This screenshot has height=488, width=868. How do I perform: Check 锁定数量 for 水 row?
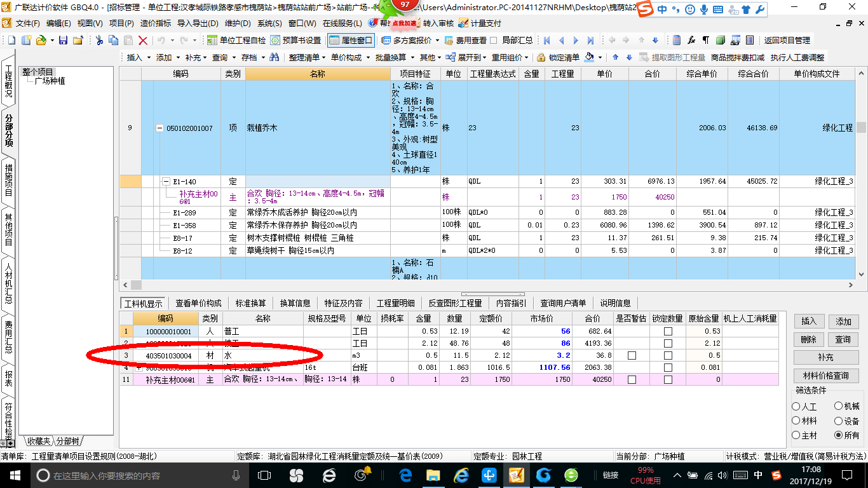tap(668, 356)
